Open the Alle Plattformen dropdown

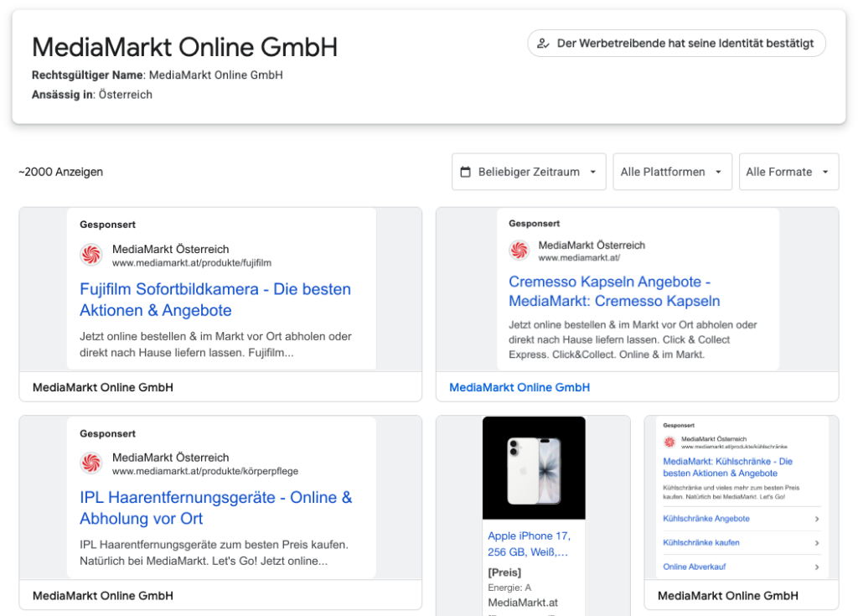pos(673,172)
